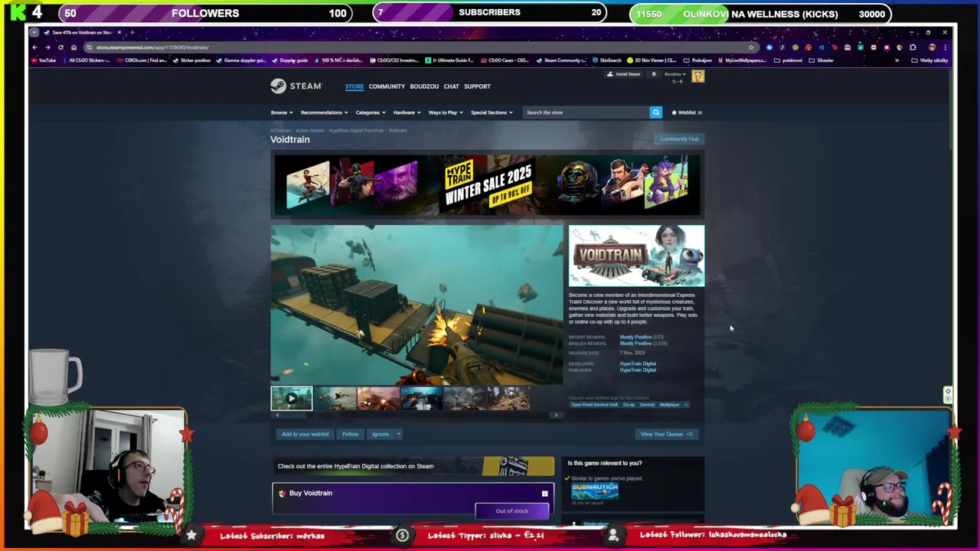Open the extensions puzzle icon in browser toolbar
The image size is (980, 551).
click(x=913, y=47)
